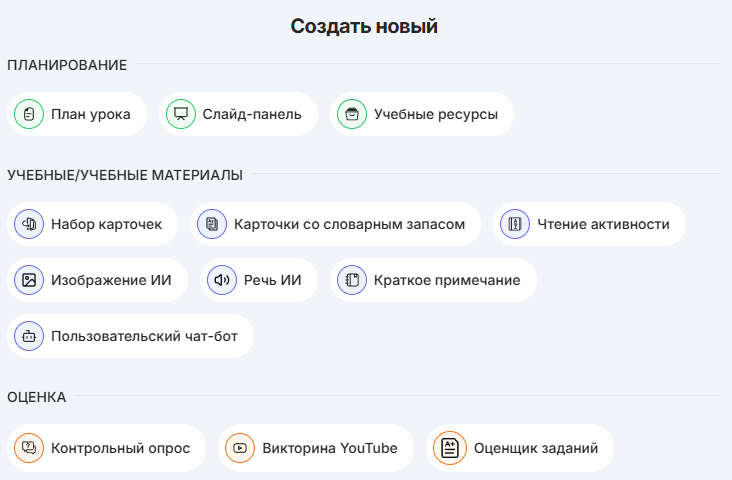Viewport: 732px width, 480px height.
Task: Select Набор карточек
Action: click(92, 224)
